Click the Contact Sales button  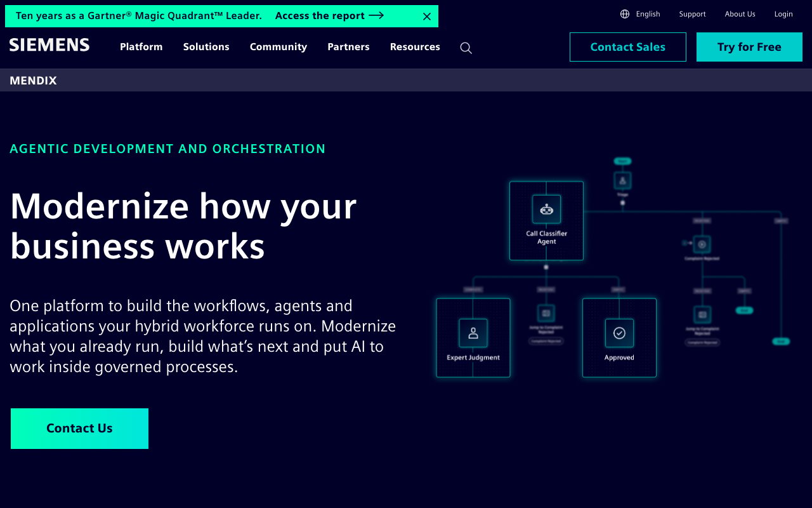tap(628, 47)
